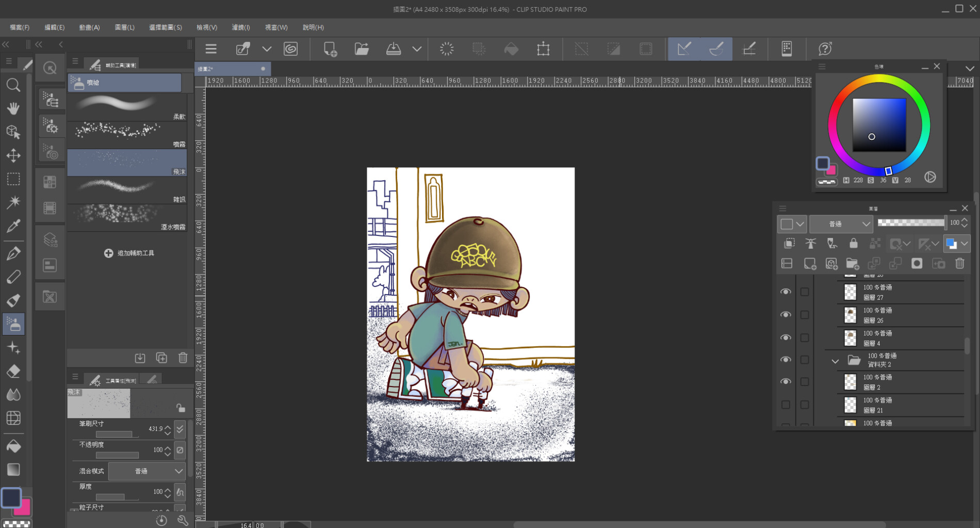
Task: Open the 圖層(L) menu
Action: click(x=124, y=27)
